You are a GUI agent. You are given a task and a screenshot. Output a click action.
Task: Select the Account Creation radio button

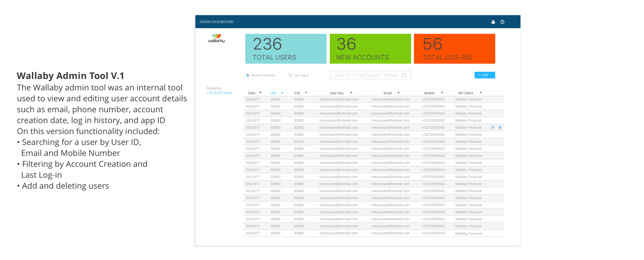tap(248, 75)
